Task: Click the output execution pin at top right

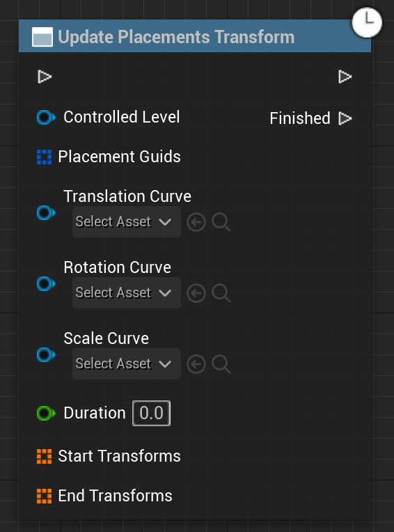Action: tap(345, 77)
